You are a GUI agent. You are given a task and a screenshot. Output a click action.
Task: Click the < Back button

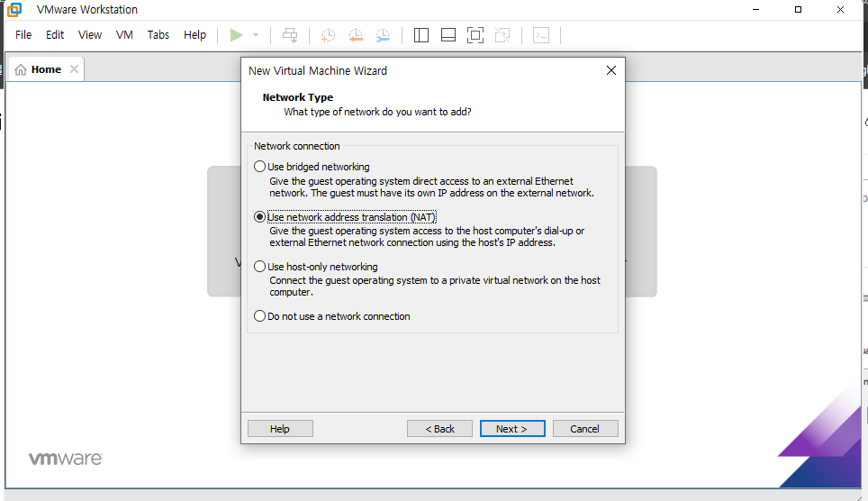[439, 428]
